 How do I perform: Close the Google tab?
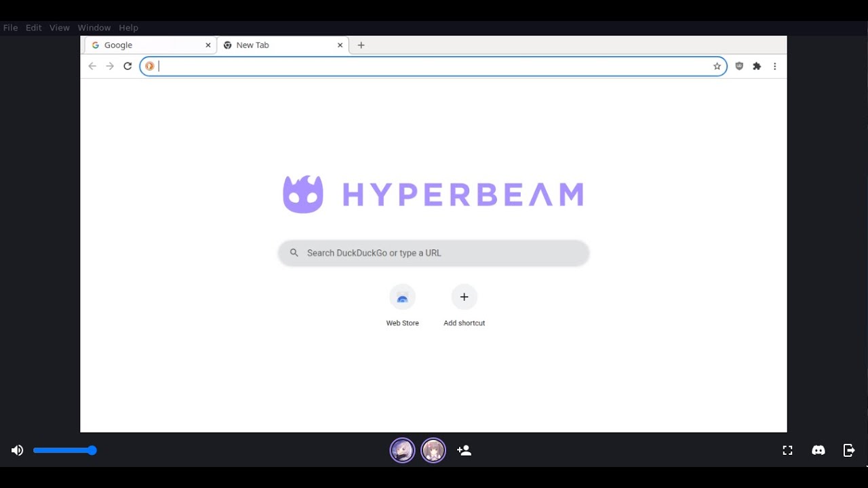pyautogui.click(x=208, y=45)
